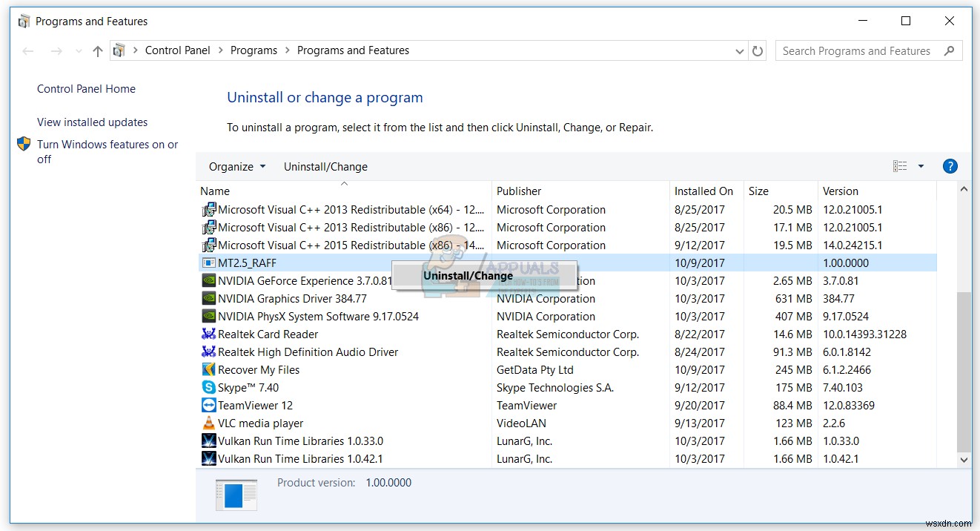This screenshot has width=980, height=531.
Task: Click version 10.0.14393.31228 cell
Action: pyautogui.click(x=864, y=334)
